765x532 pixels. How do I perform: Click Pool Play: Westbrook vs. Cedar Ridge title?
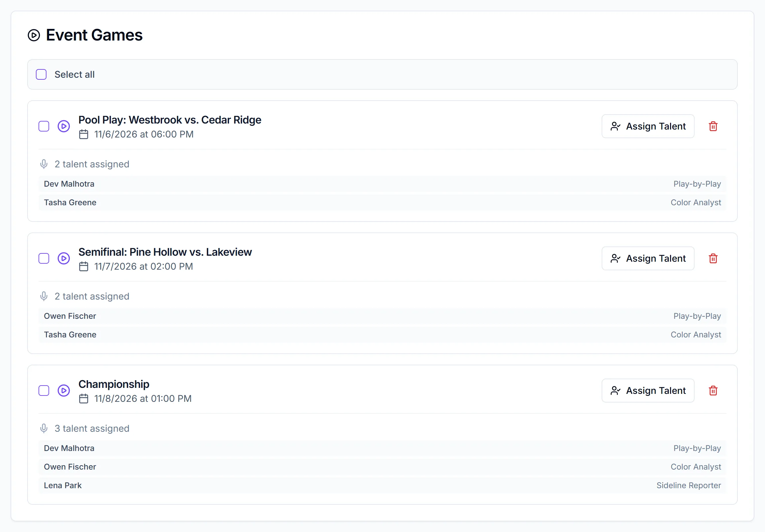[x=170, y=120]
